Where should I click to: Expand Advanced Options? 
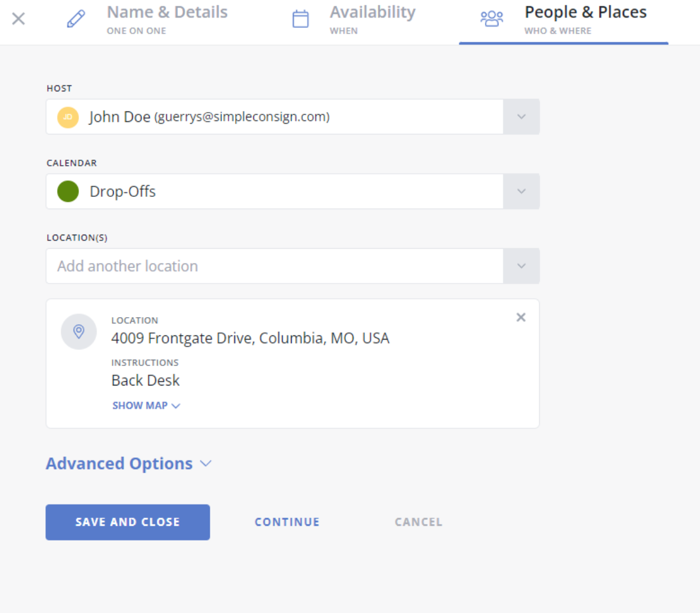pos(128,463)
